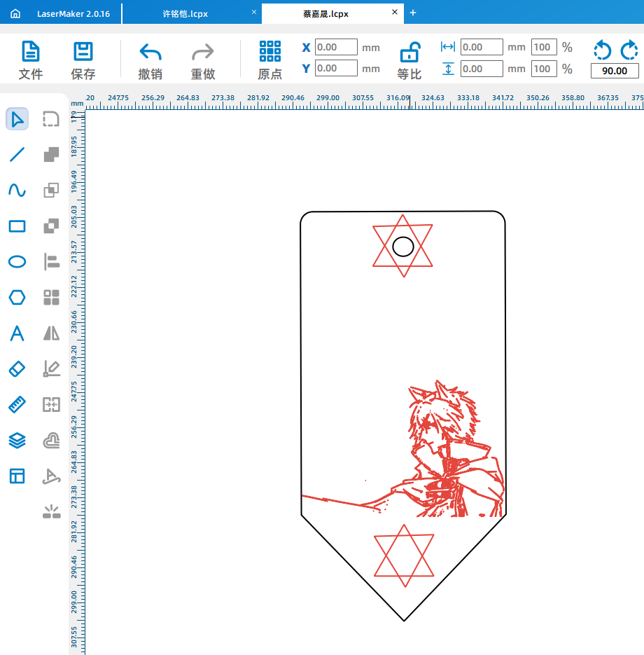Click the 原点 origin anchor grid
This screenshot has height=655, width=644.
[x=269, y=60]
